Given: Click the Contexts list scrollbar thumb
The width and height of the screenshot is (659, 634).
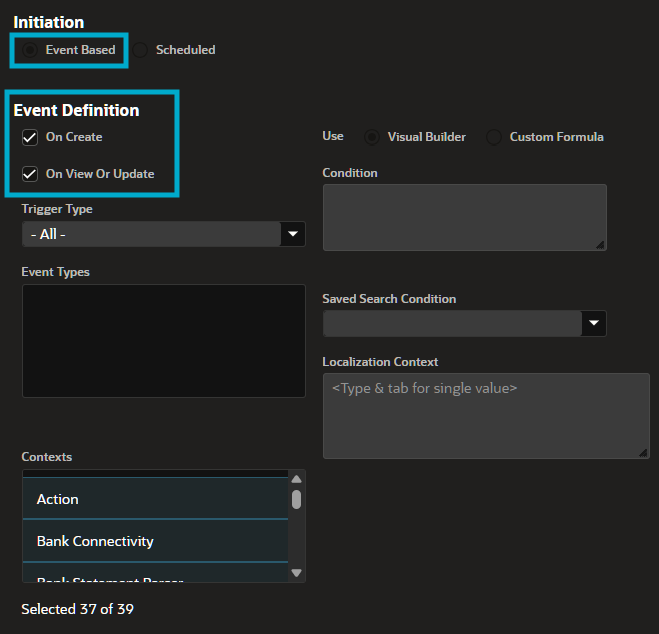Looking at the screenshot, I should pyautogui.click(x=297, y=500).
